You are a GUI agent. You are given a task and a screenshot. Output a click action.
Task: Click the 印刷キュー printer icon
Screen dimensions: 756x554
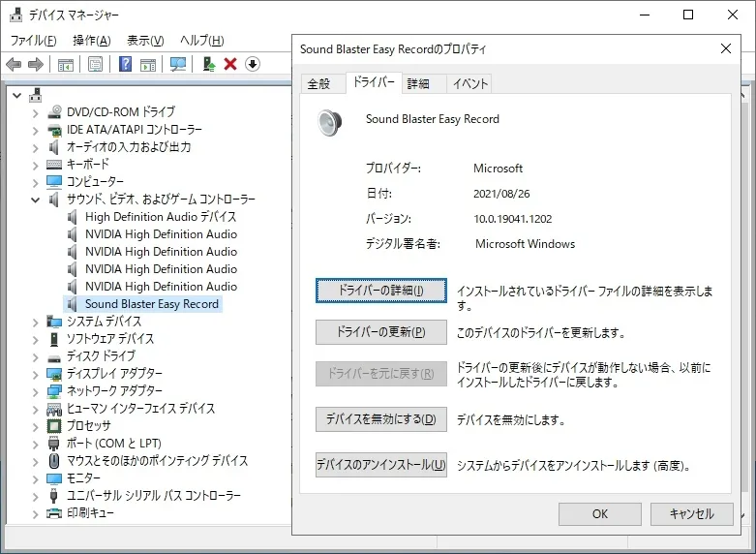(54, 513)
